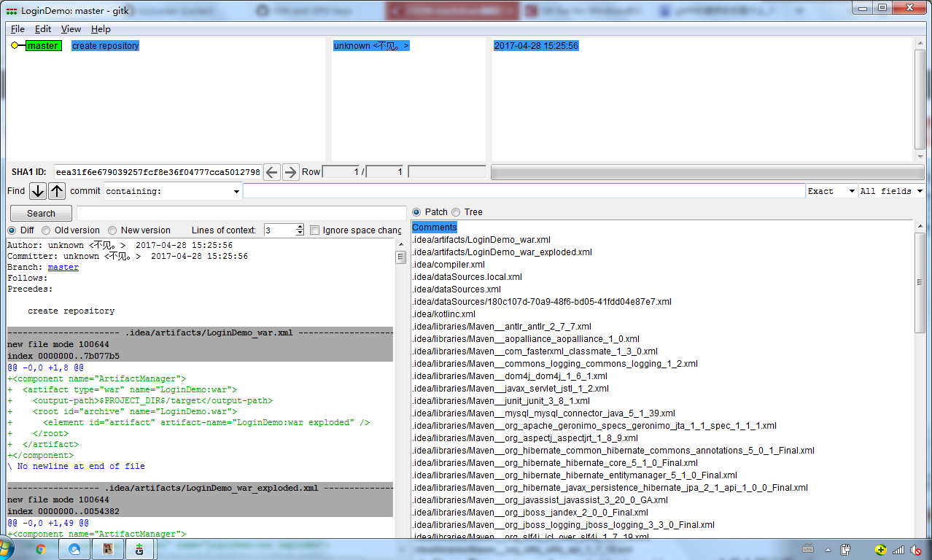
Task: Open the Edit menu
Action: tap(43, 29)
